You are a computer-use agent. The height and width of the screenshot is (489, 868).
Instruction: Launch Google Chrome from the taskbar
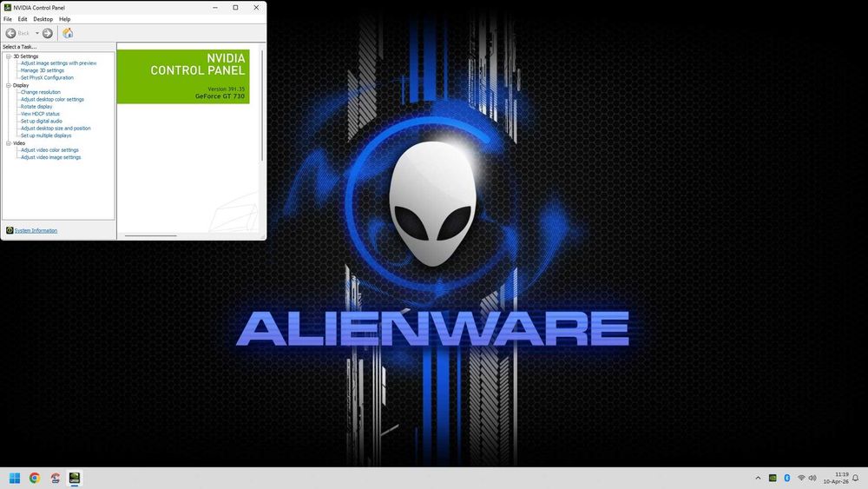(35, 478)
